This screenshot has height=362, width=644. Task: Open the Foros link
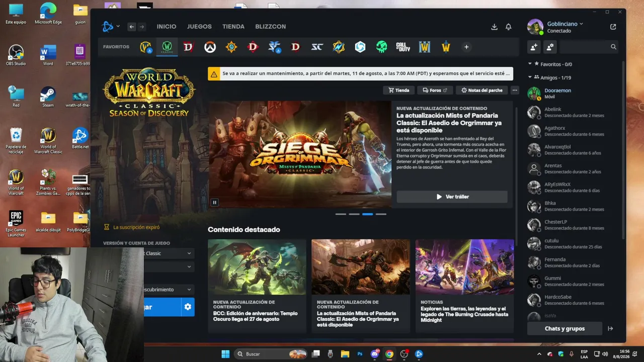(435, 90)
